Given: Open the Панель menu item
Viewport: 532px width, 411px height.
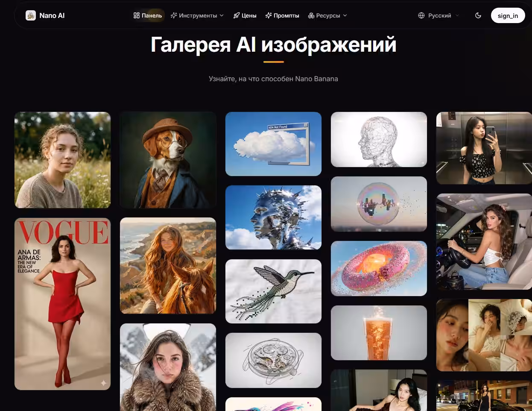Looking at the screenshot, I should coord(148,15).
